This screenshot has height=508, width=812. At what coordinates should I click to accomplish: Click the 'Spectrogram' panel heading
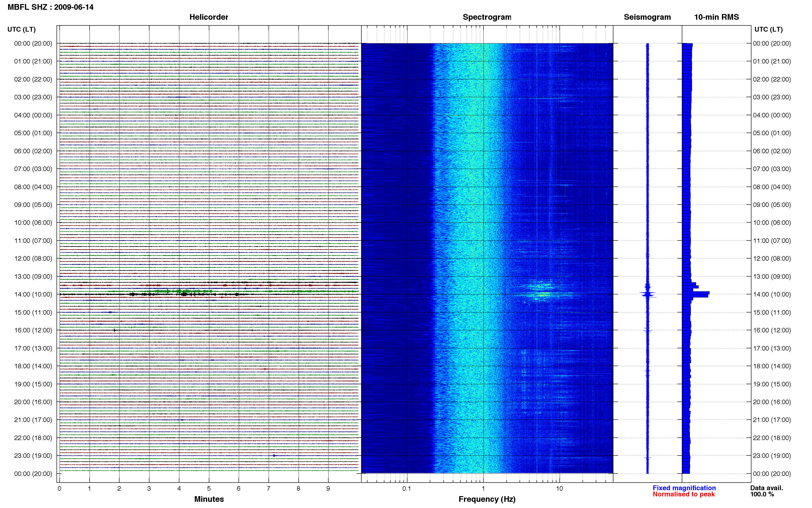click(x=487, y=17)
